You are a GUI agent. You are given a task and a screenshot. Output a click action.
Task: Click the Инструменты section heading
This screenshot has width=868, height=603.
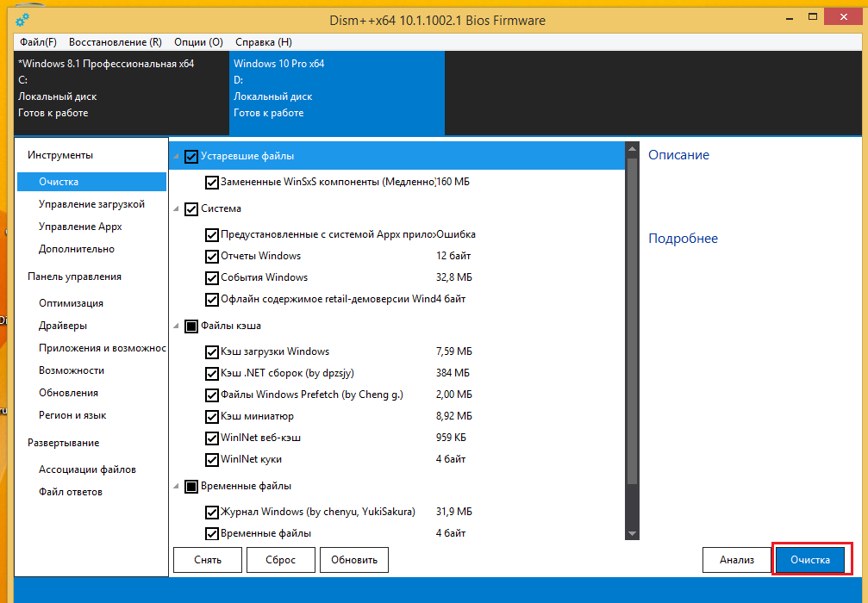(x=60, y=155)
